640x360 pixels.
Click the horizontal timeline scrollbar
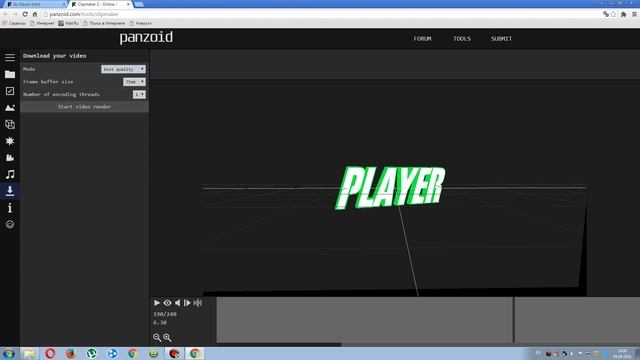[x=245, y=344]
